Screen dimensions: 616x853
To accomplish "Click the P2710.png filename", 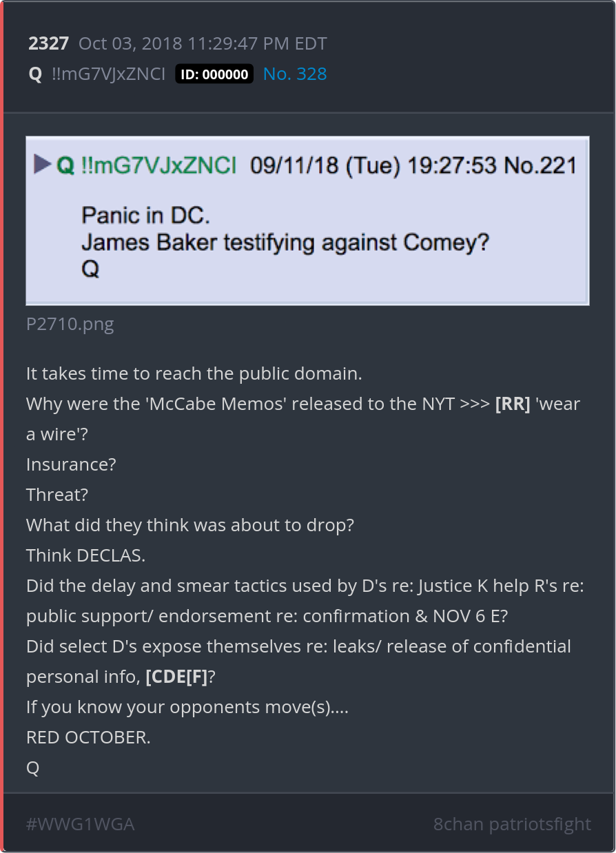I will coord(70,324).
